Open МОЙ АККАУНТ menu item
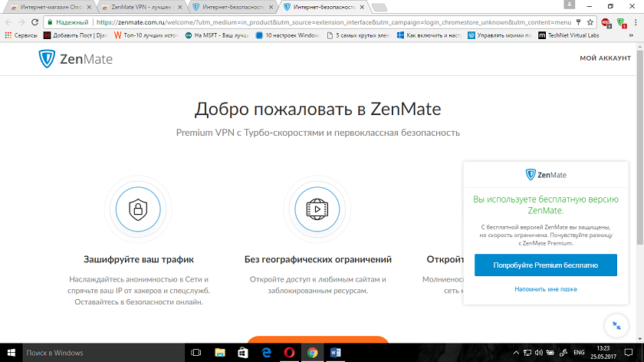Image resolution: width=644 pixels, height=362 pixels. click(605, 58)
